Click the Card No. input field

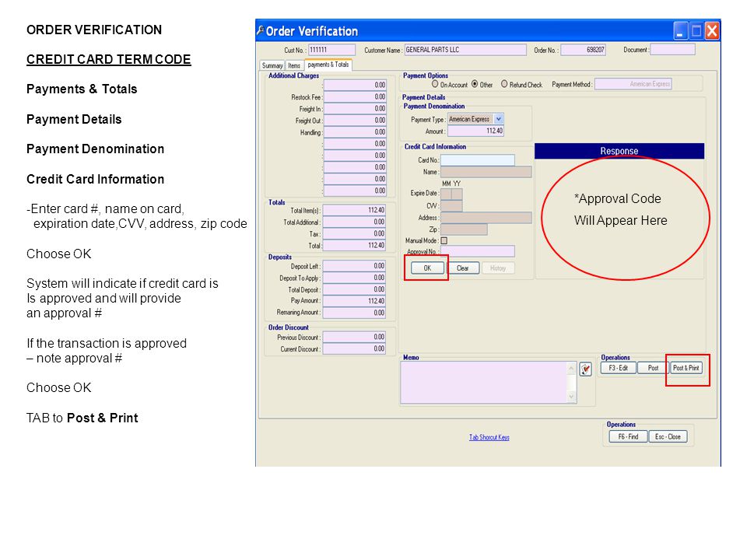coord(478,160)
